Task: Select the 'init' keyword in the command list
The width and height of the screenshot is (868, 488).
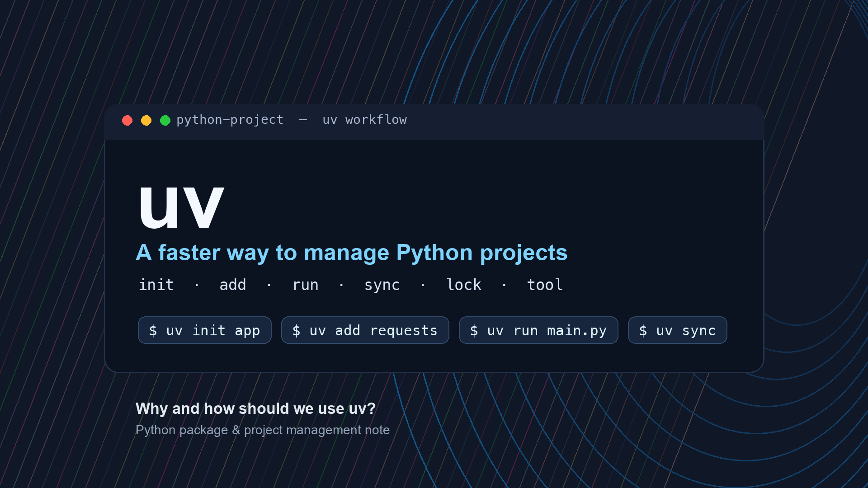Action: pos(156,285)
